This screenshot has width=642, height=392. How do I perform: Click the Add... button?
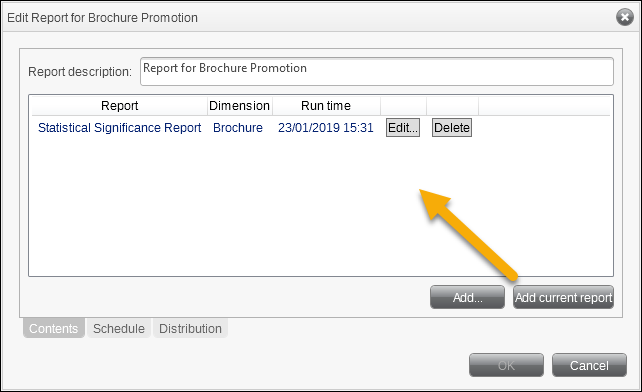pyautogui.click(x=467, y=297)
